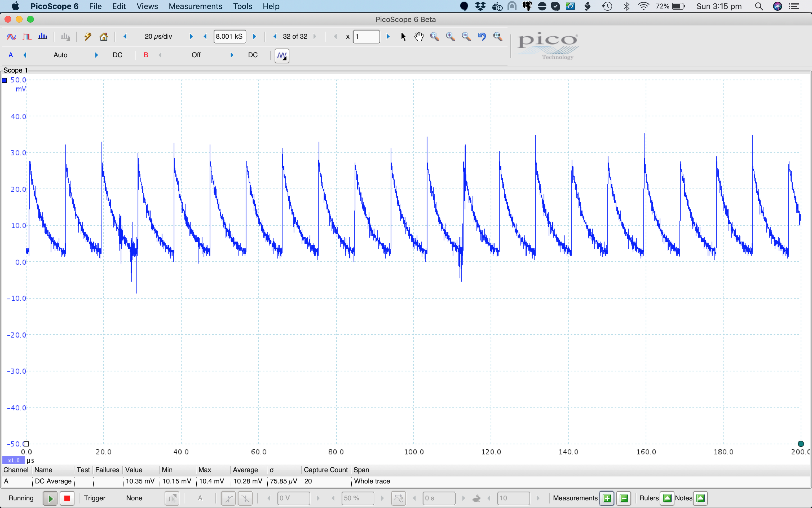Decrease timebase from 20 µs/div
This screenshot has height=508, width=812.
tap(125, 36)
